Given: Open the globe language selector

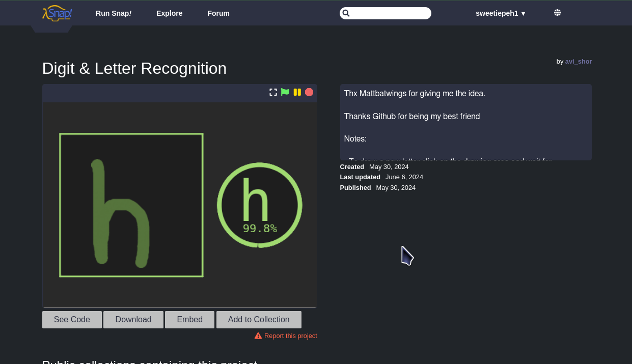Looking at the screenshot, I should pyautogui.click(x=558, y=13).
